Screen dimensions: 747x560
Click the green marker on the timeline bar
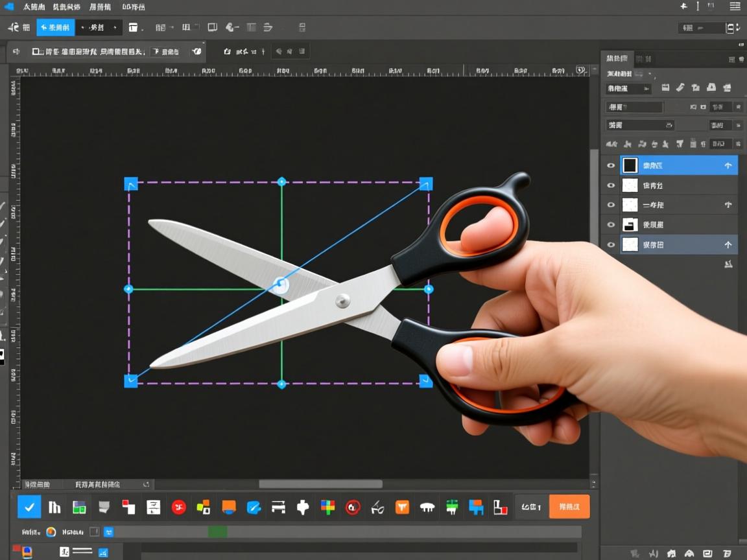tap(217, 532)
